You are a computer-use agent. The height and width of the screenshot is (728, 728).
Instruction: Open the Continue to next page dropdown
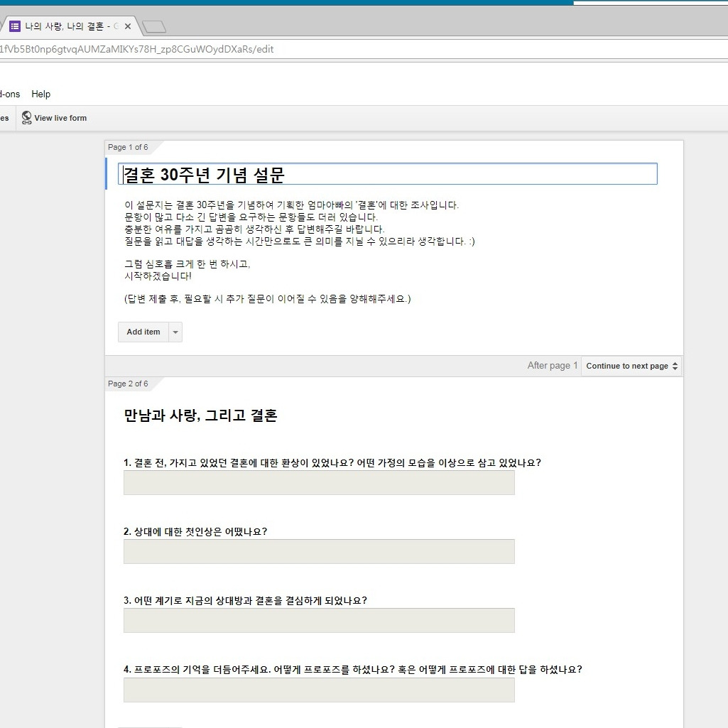pos(631,366)
